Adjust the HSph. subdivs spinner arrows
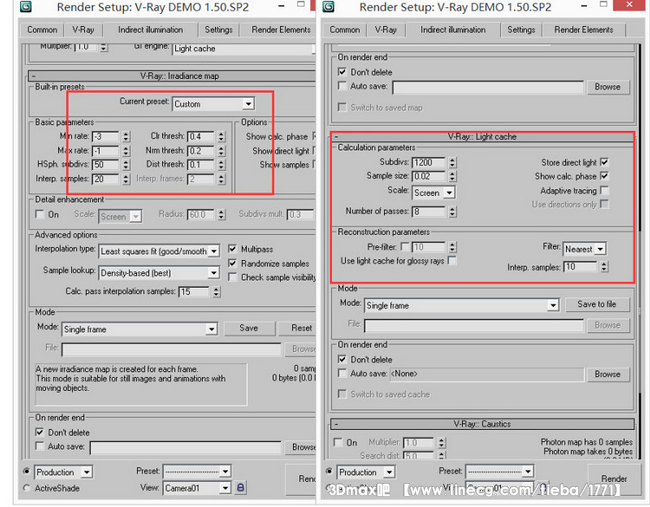 coord(126,165)
